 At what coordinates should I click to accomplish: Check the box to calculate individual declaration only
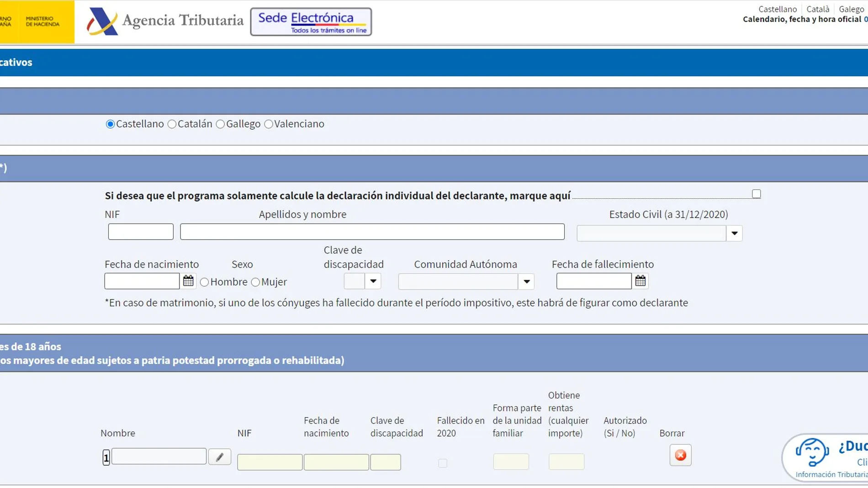(756, 194)
